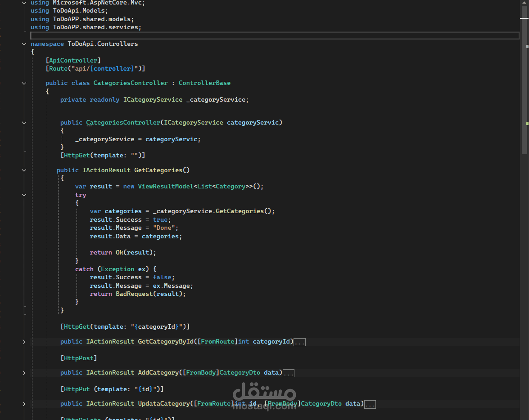Click the return Ok(result) statement
Screen dimensions: 529x420
click(x=123, y=252)
